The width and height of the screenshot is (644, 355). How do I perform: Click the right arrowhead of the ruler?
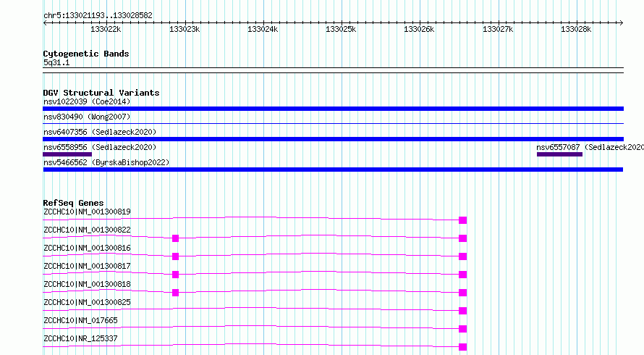[x=622, y=22]
